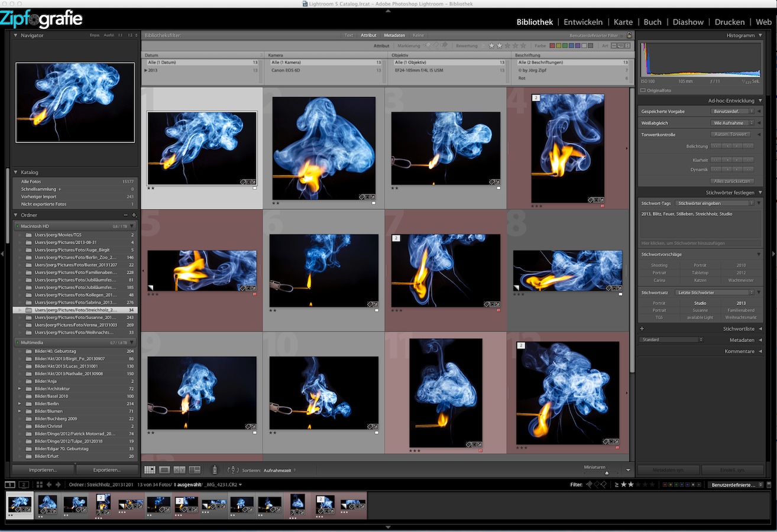Select second window display button 2
Image resolution: width=777 pixels, height=532 pixels.
point(24,485)
